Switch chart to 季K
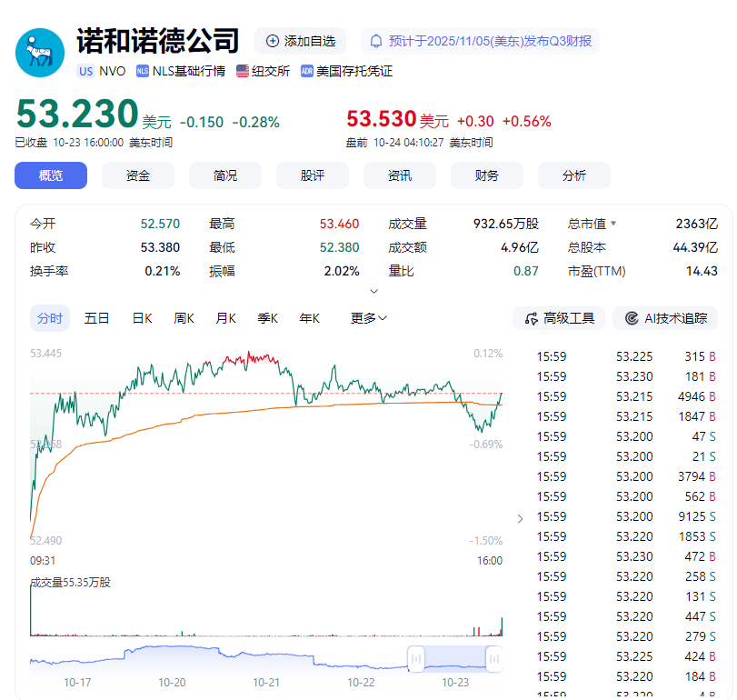Image resolution: width=737 pixels, height=700 pixels. [x=267, y=318]
